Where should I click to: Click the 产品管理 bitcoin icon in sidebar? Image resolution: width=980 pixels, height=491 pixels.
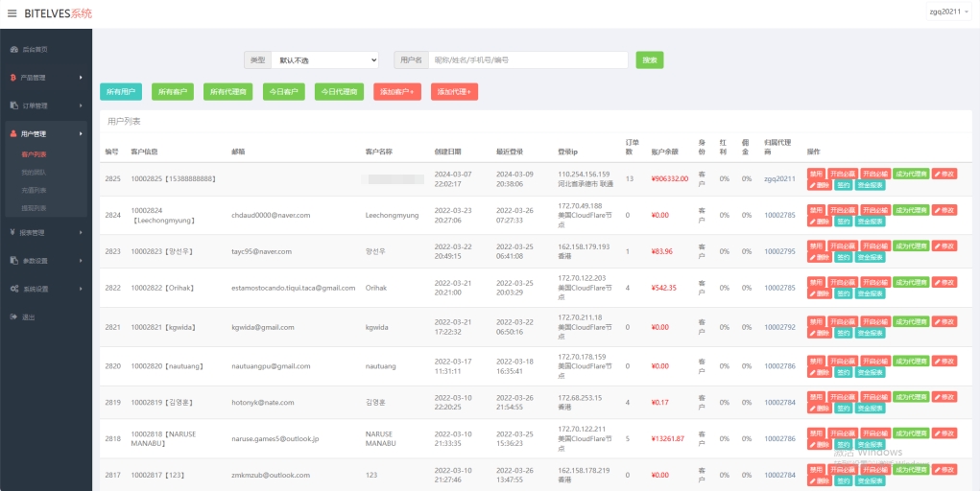coord(13,78)
